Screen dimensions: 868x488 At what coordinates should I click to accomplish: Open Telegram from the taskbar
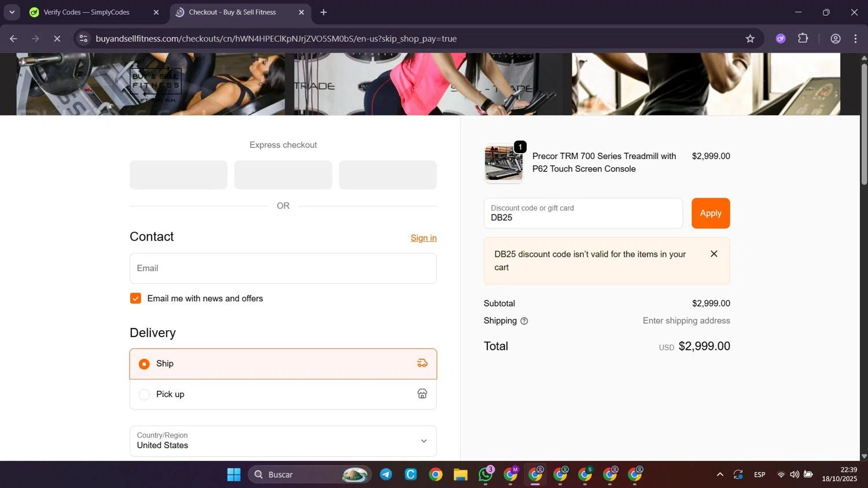[386, 475]
